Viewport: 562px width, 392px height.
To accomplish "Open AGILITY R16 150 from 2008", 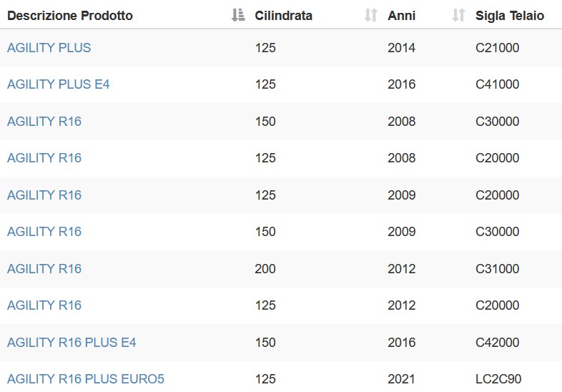I will coord(44,121).
